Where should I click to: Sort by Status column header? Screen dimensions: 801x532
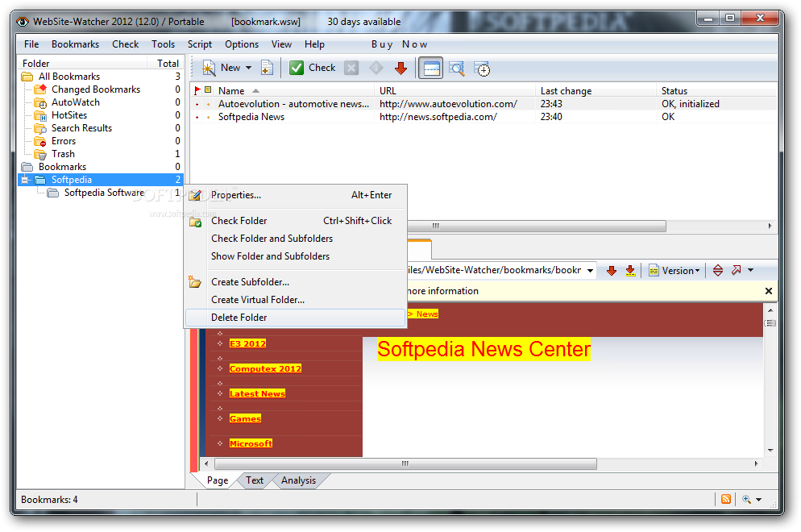tap(716, 91)
